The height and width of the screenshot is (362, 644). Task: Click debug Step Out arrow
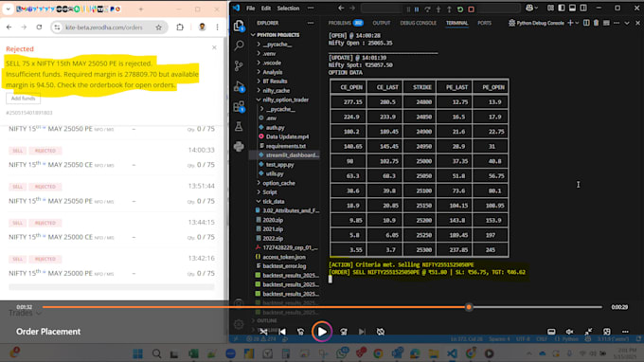pyautogui.click(x=449, y=9)
